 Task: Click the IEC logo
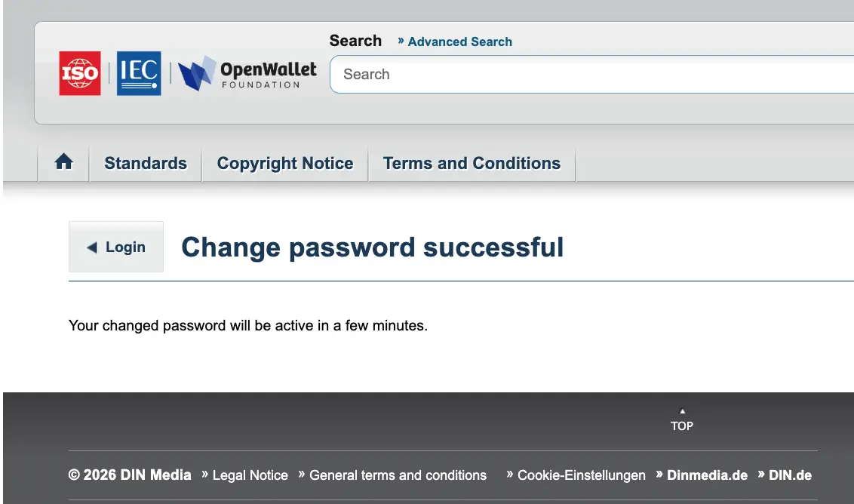139,73
